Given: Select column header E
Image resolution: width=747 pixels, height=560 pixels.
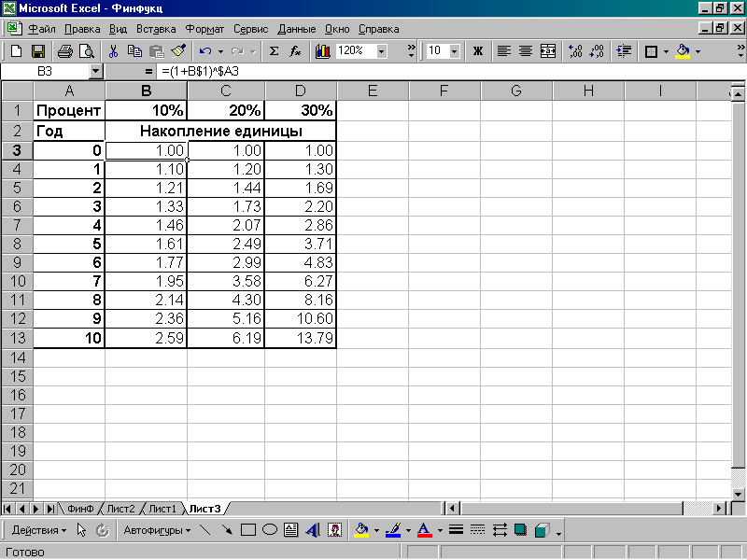Looking at the screenshot, I should (373, 91).
